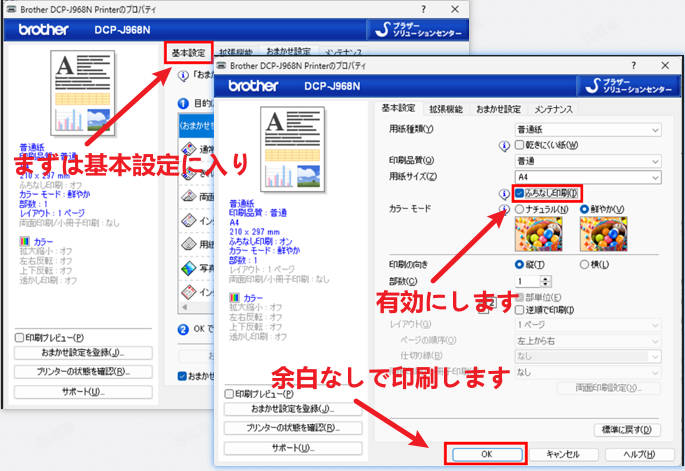The height and width of the screenshot is (471, 685).
Task: Select the 両面 preset icon in back window list
Action: coord(189,196)
